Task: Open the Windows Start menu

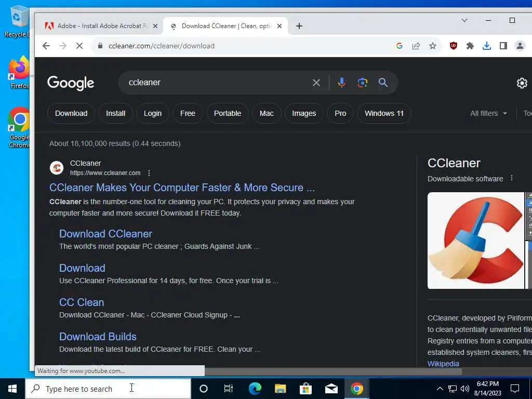Action: (x=12, y=389)
